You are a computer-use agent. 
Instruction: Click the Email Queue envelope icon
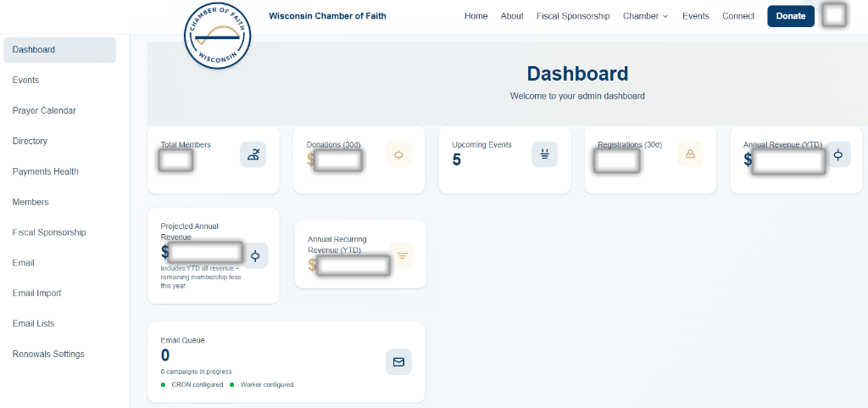pos(398,362)
